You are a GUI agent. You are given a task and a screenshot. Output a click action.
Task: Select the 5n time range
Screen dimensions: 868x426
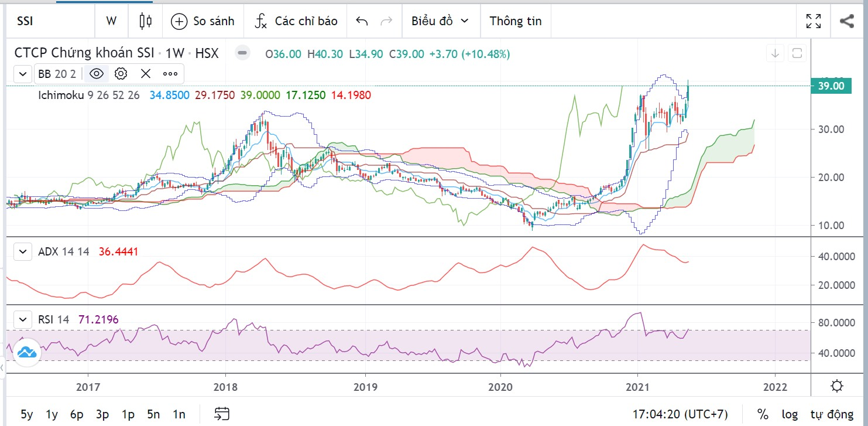point(153,414)
